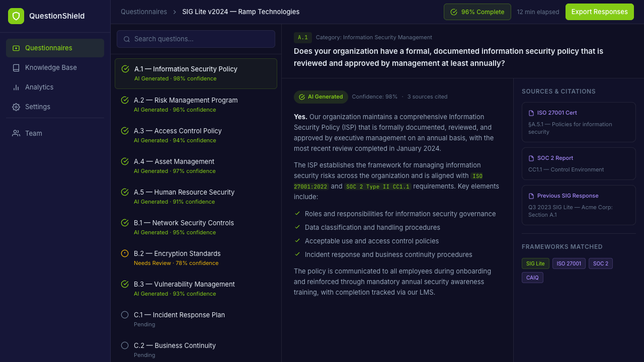
Task: Click the 'Data classification and handling procedures' item
Action: 372,227
